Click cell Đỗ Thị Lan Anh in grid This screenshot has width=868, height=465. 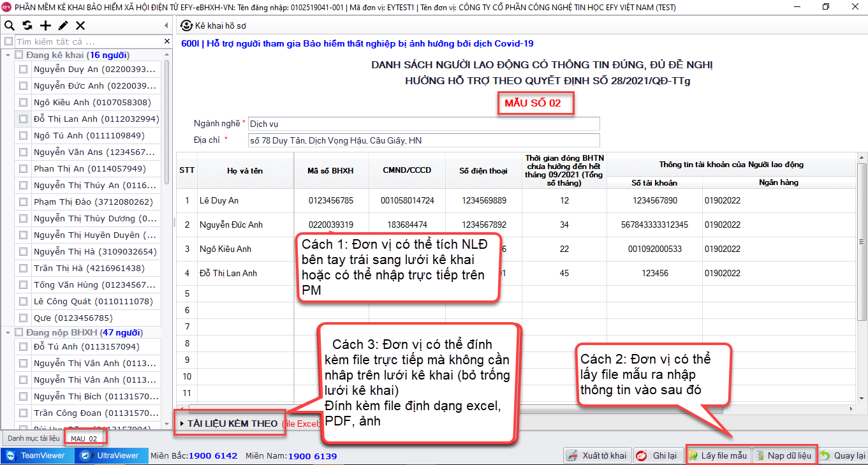tap(246, 274)
